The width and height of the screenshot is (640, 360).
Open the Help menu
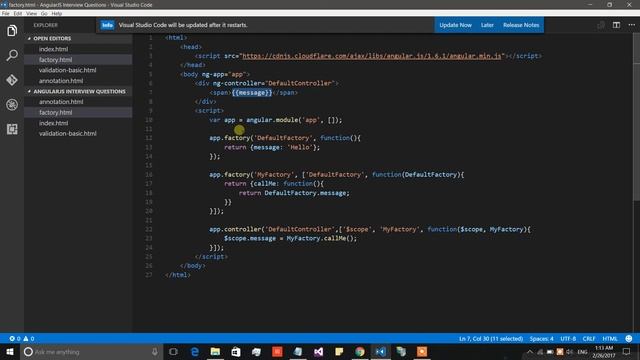coord(57,13)
